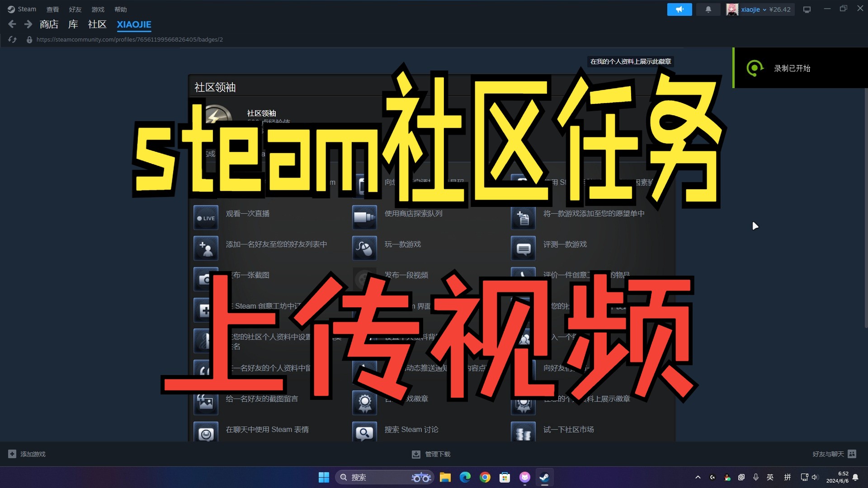
Task: Open the 社区 tab
Action: (x=97, y=24)
